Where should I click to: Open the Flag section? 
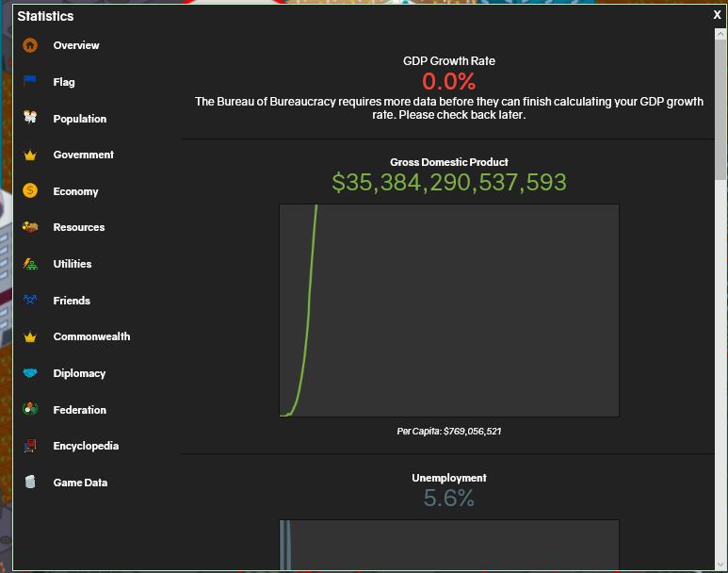[x=64, y=82]
